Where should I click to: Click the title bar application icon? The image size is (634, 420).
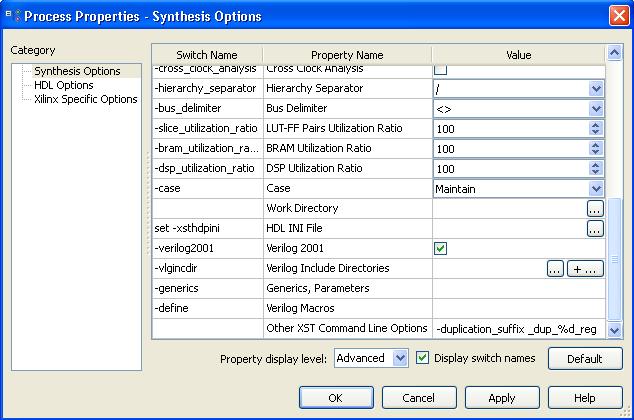(x=12, y=16)
